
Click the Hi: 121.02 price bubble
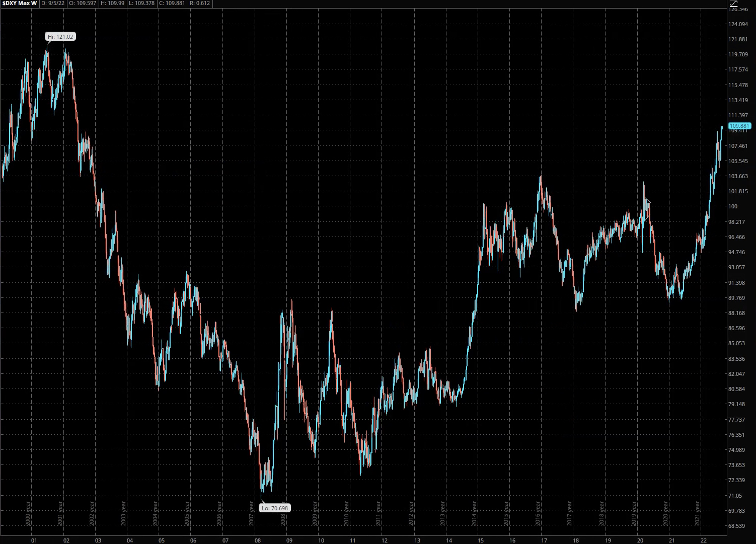tap(60, 37)
